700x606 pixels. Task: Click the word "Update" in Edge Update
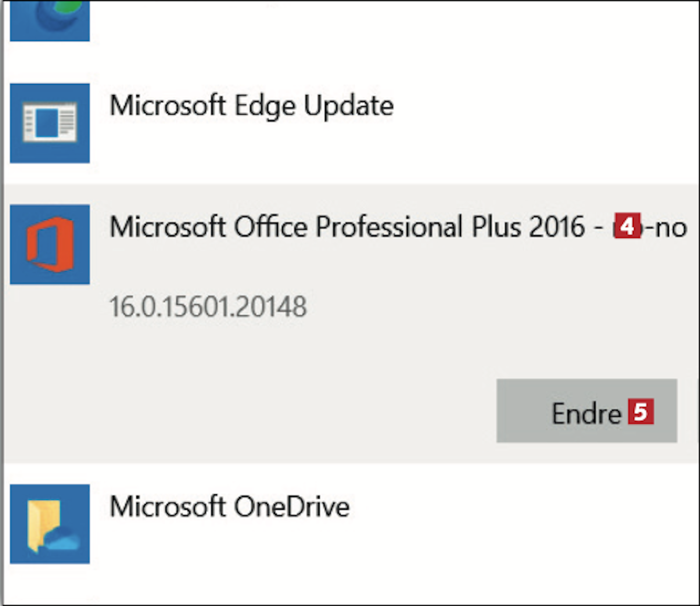click(349, 106)
